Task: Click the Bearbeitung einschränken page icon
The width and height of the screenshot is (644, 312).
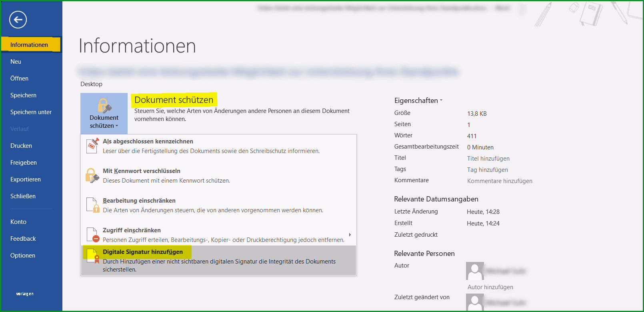Action: [x=93, y=205]
